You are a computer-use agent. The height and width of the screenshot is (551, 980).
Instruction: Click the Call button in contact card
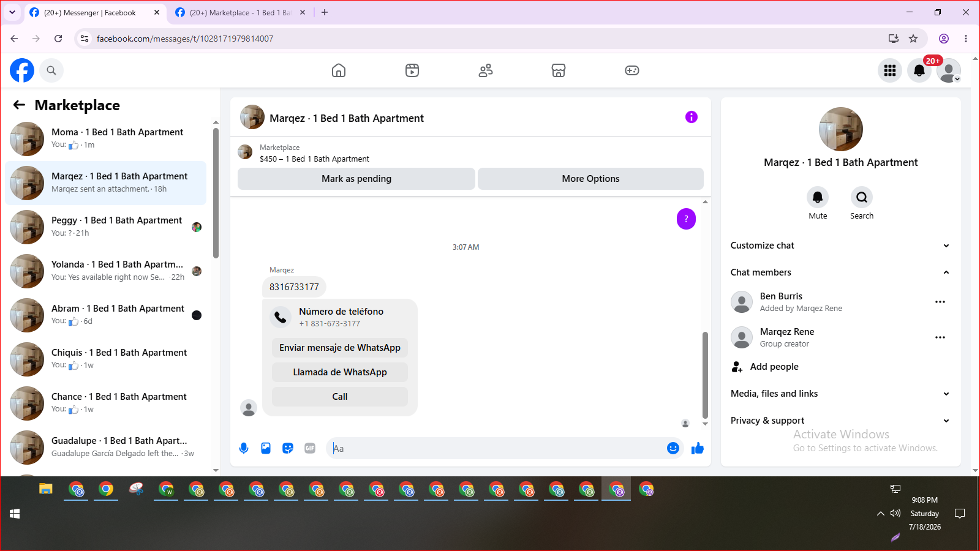point(340,397)
